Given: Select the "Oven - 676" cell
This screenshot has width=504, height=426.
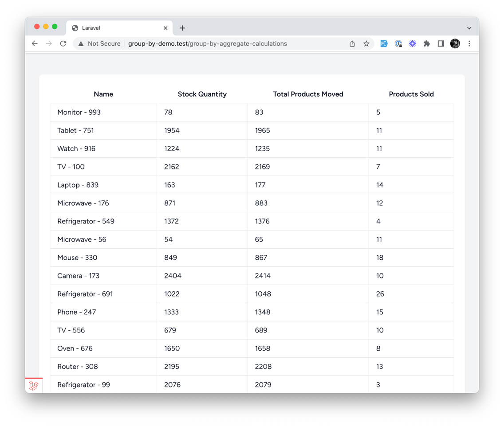Looking at the screenshot, I should (x=103, y=348).
